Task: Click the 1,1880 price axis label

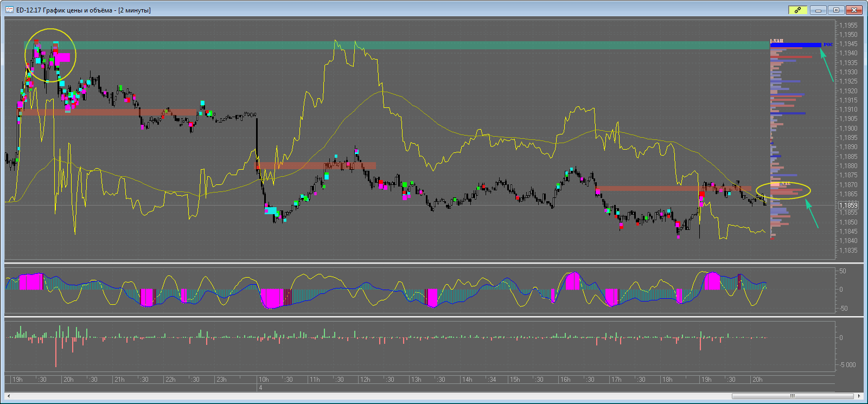Action: coord(848,166)
